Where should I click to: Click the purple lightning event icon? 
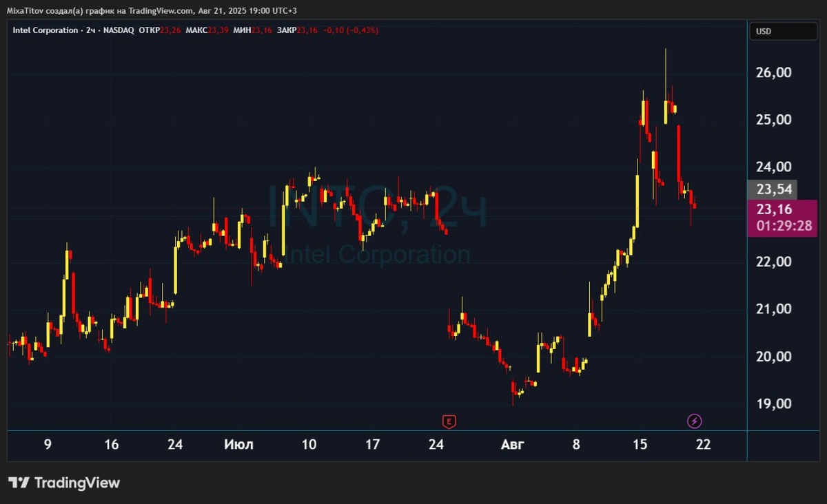(x=695, y=421)
